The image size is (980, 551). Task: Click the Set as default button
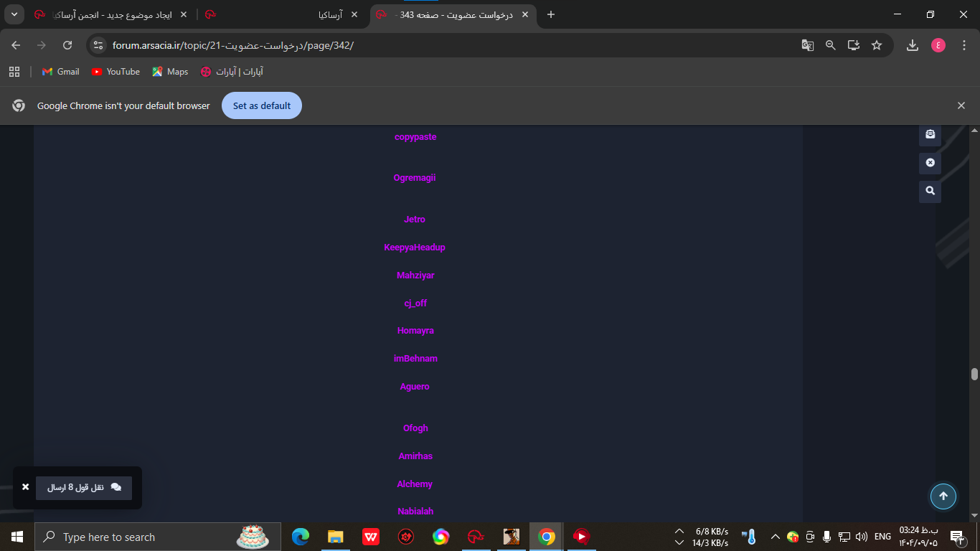pos(261,105)
